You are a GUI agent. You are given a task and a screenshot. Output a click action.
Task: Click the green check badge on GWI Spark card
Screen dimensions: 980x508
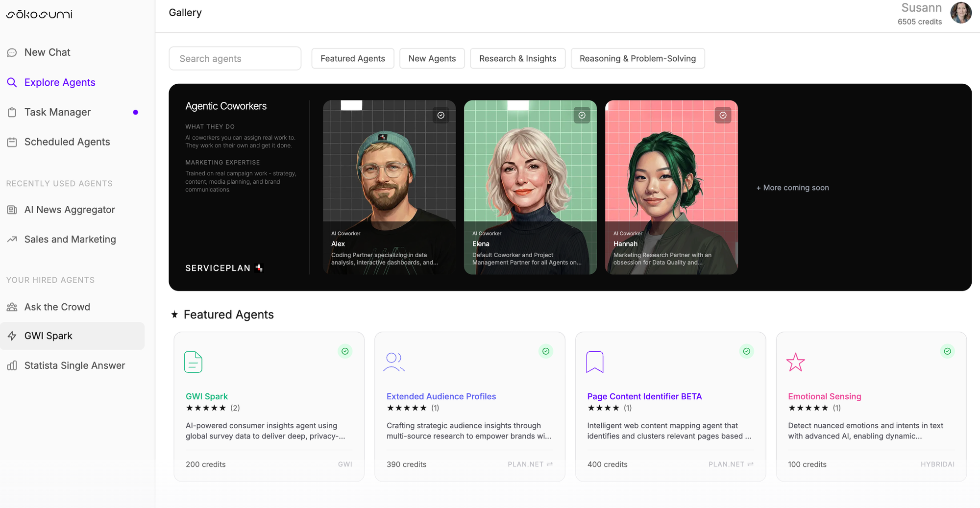[x=345, y=351]
